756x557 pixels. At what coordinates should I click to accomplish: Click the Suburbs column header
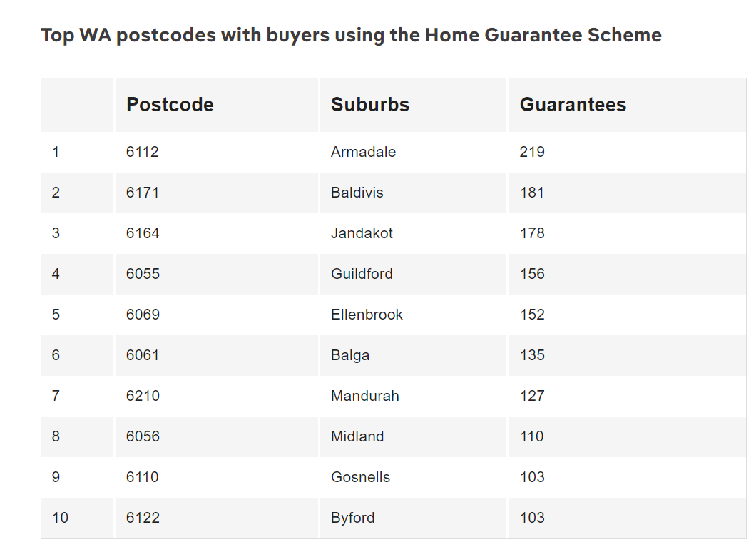pos(370,105)
